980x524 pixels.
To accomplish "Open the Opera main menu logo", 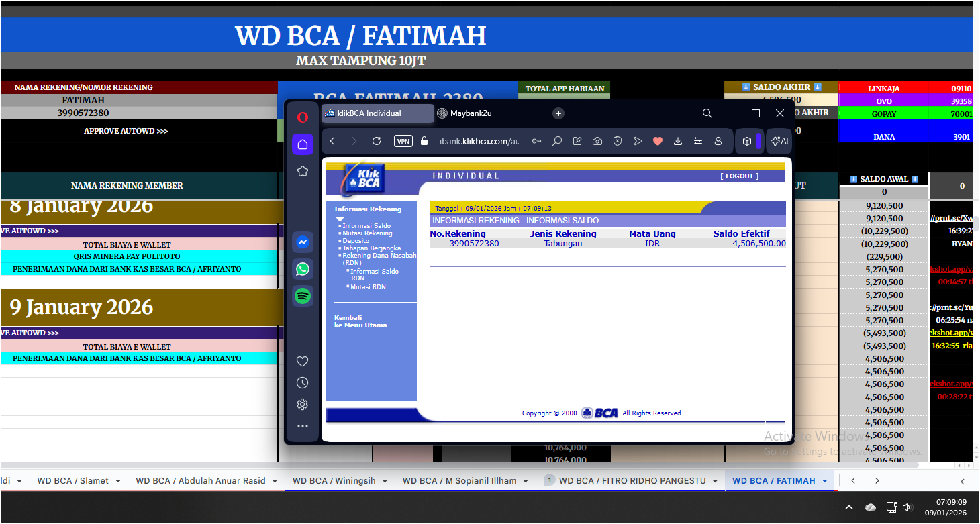I will (x=303, y=117).
